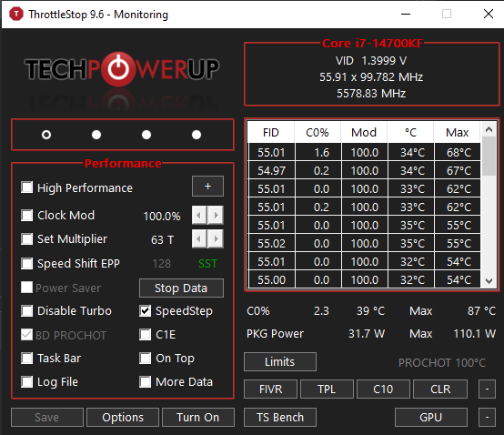
Task: Click the 5578.83 MHz frequency readout
Action: pos(371,93)
